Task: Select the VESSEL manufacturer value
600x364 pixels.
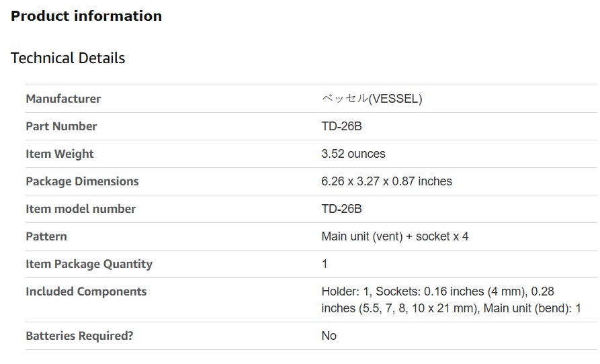Action: pos(372,99)
